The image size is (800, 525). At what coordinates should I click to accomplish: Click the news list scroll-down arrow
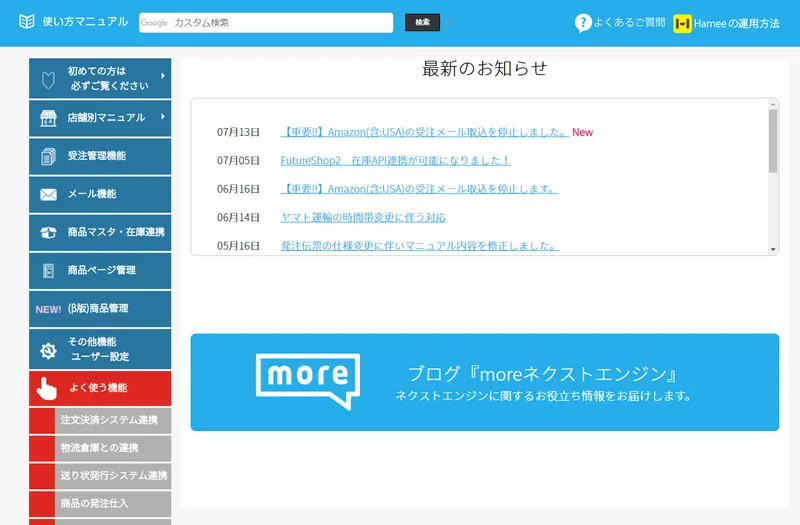point(773,249)
